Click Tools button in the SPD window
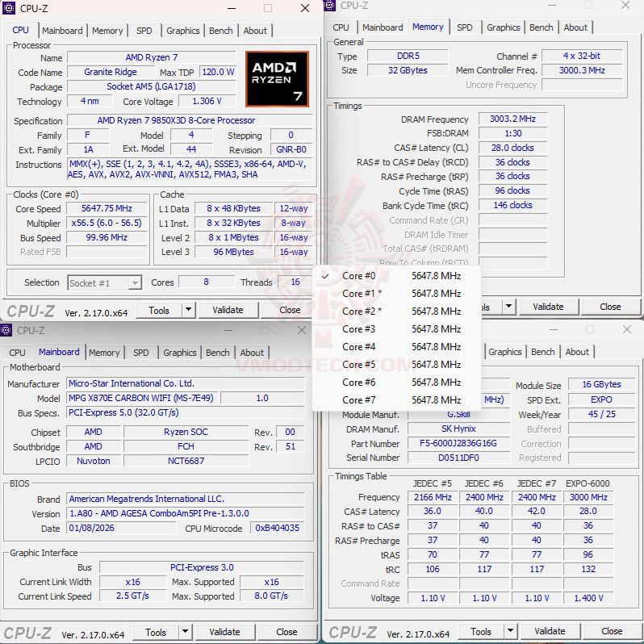 tap(481, 631)
